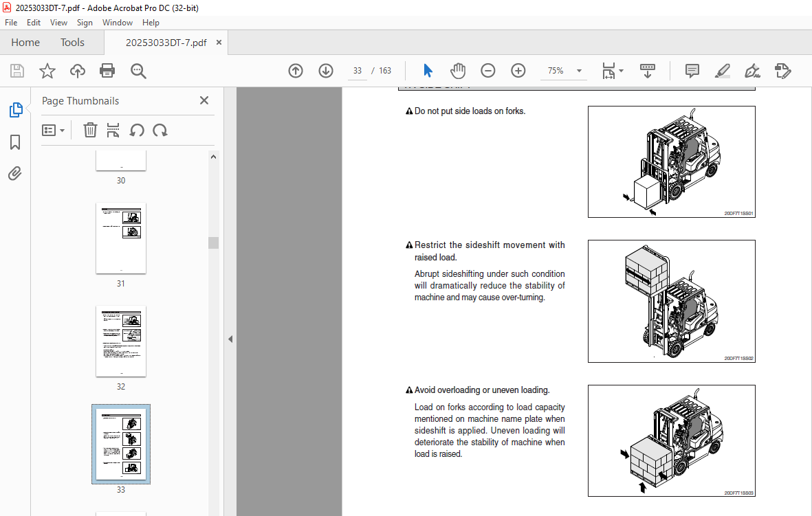The height and width of the screenshot is (516, 812).
Task: Click the forklift side-load illustration 20DF7T1SS01
Action: click(x=672, y=162)
